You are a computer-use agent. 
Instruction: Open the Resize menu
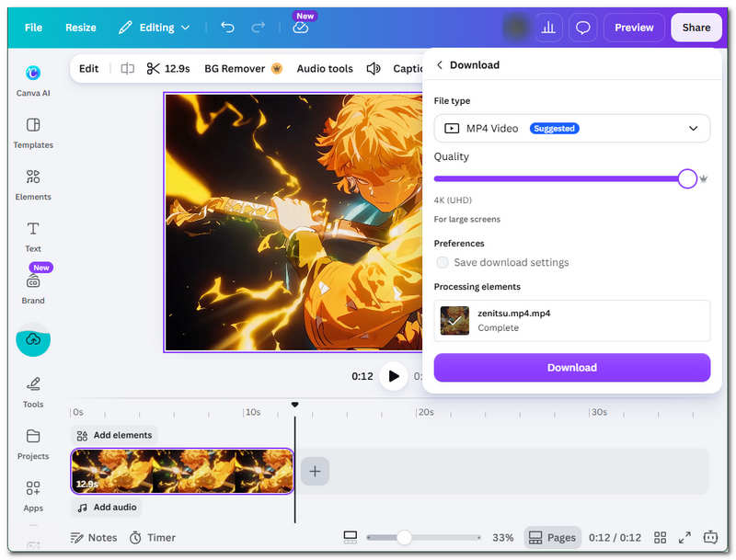click(x=81, y=28)
